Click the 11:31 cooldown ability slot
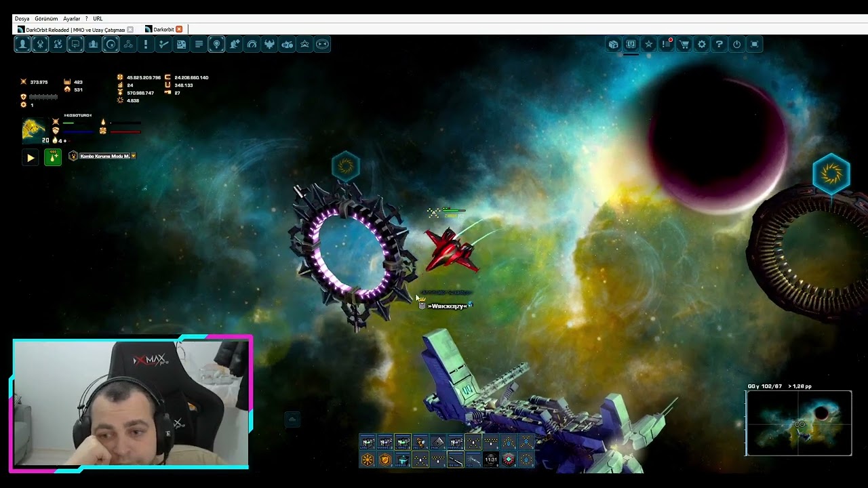 491,460
